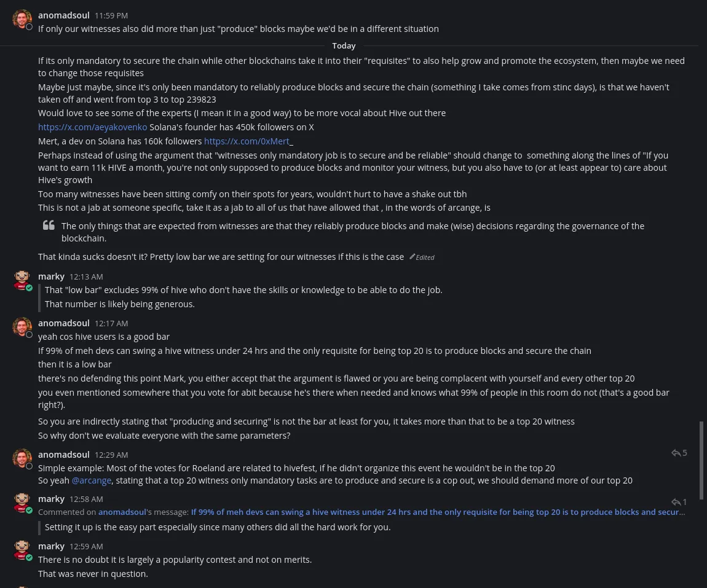Click the anomadsoul username at 12:17 AM
This screenshot has height=588, width=707.
64,323
